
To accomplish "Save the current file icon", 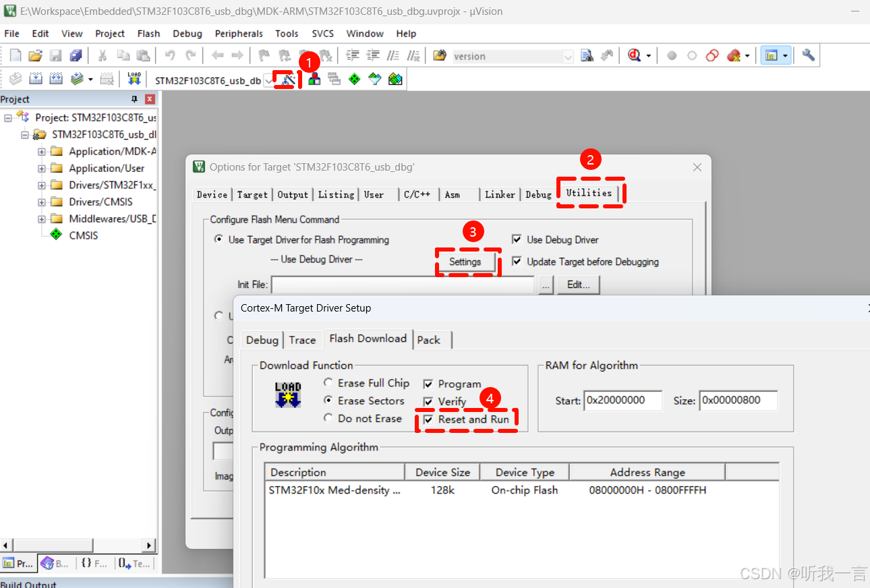I will (56, 56).
